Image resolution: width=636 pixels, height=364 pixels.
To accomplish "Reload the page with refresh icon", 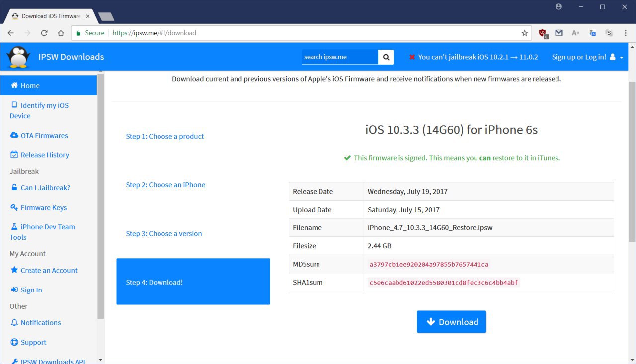I will point(44,33).
